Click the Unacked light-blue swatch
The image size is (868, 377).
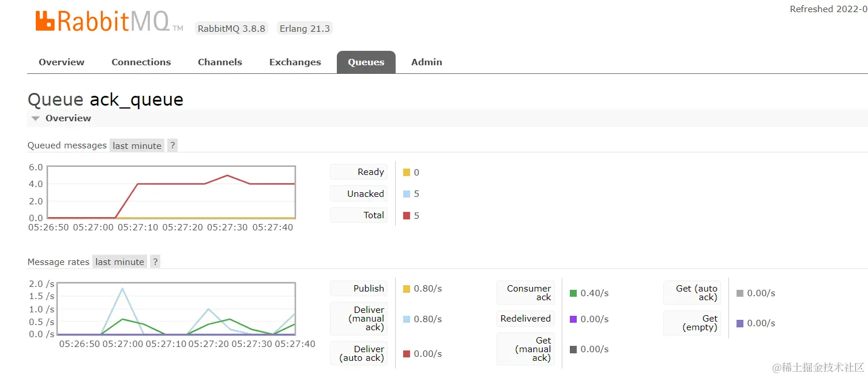coord(407,194)
